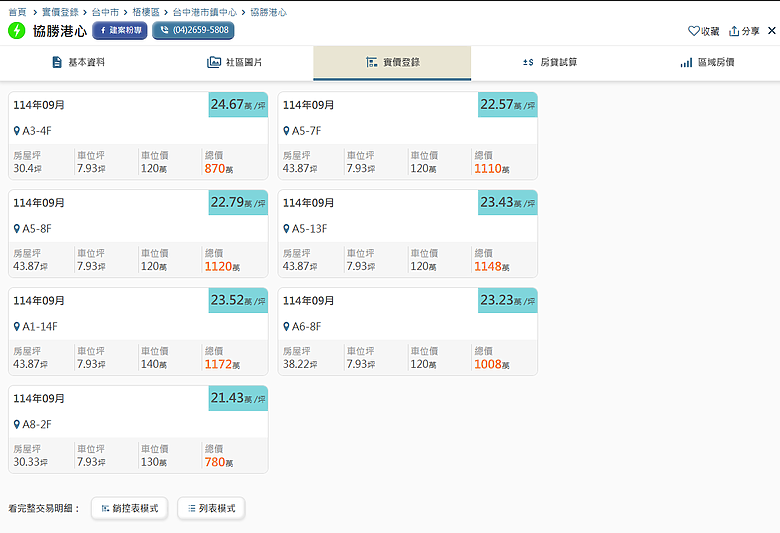Click the location pin icon beside A3-4F
Image resolution: width=780 pixels, height=533 pixels.
coord(17,131)
